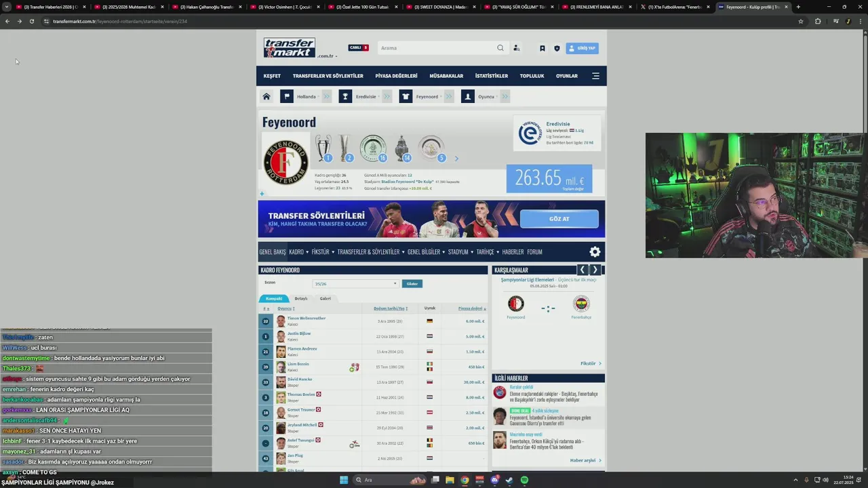Open TOPLULUK main menu
Image resolution: width=868 pixels, height=488 pixels.
(x=532, y=76)
